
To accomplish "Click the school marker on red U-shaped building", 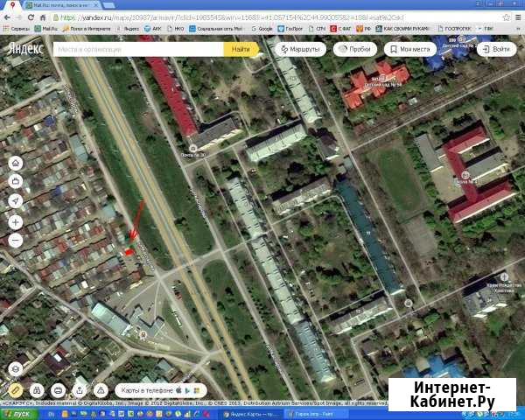I will click(465, 175).
